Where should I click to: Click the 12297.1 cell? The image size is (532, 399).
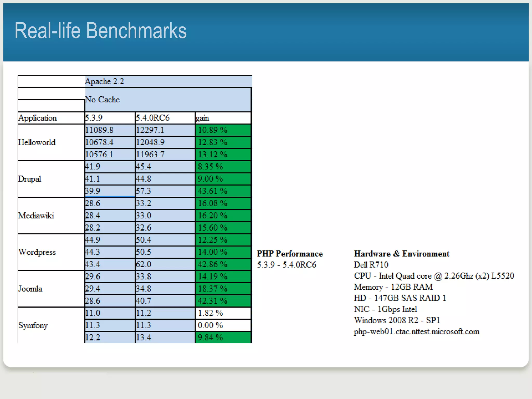tap(165, 130)
